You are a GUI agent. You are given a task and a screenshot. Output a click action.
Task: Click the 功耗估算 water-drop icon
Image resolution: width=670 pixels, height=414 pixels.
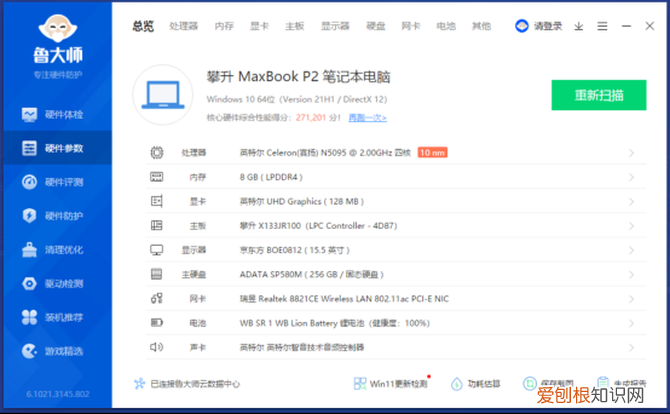pos(457,384)
